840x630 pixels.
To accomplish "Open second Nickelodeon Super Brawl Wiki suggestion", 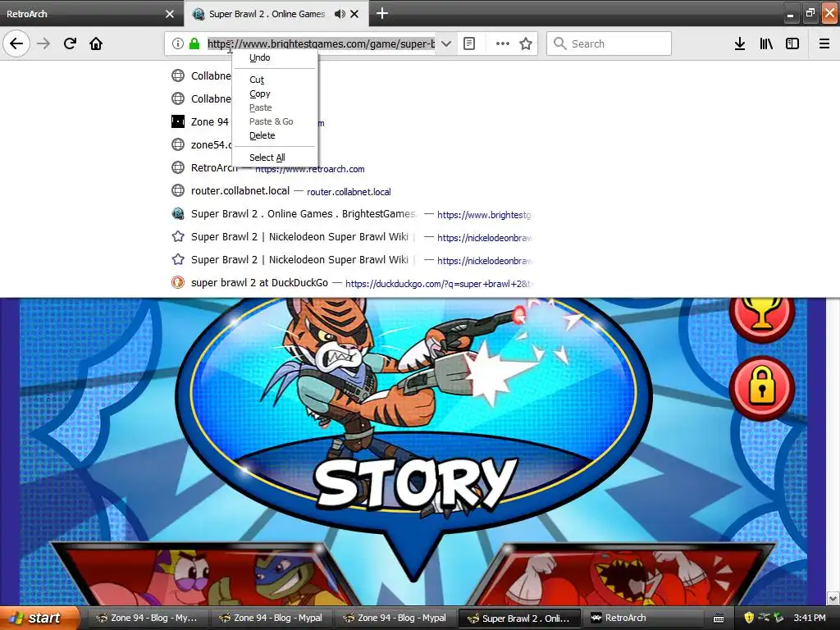I will click(x=354, y=260).
